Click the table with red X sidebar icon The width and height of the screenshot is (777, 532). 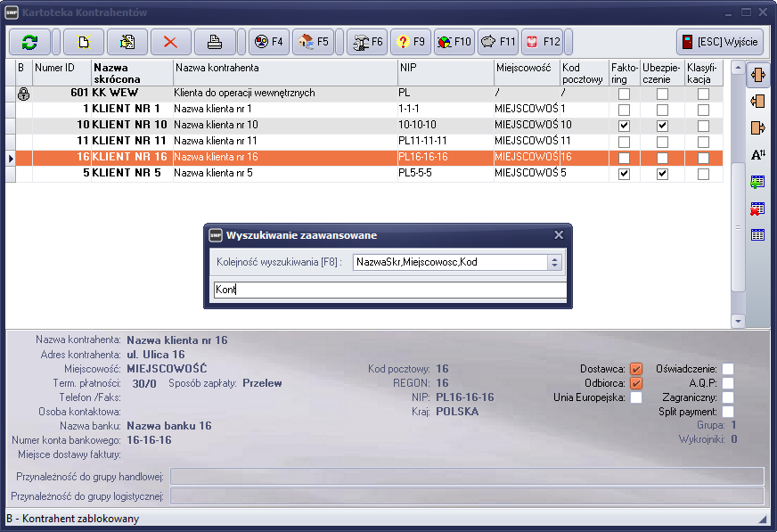coord(758,209)
